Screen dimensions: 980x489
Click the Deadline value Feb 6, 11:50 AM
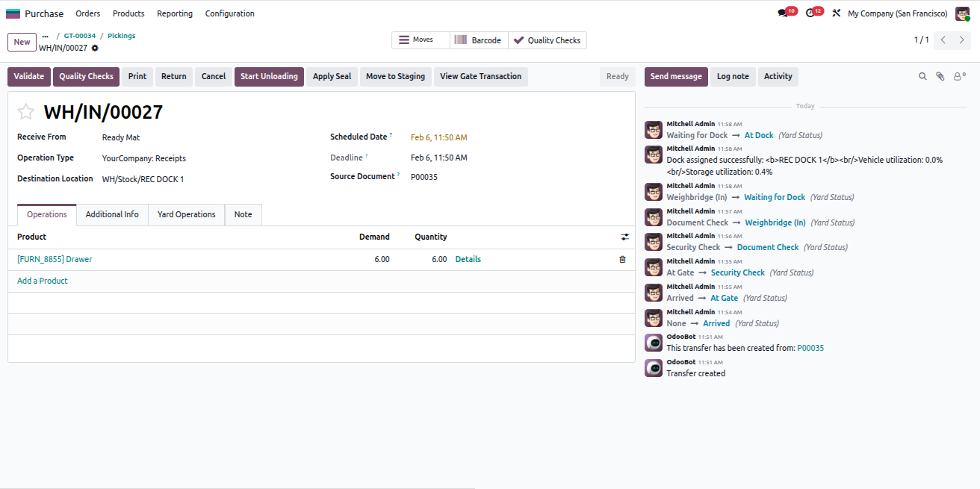[439, 158]
